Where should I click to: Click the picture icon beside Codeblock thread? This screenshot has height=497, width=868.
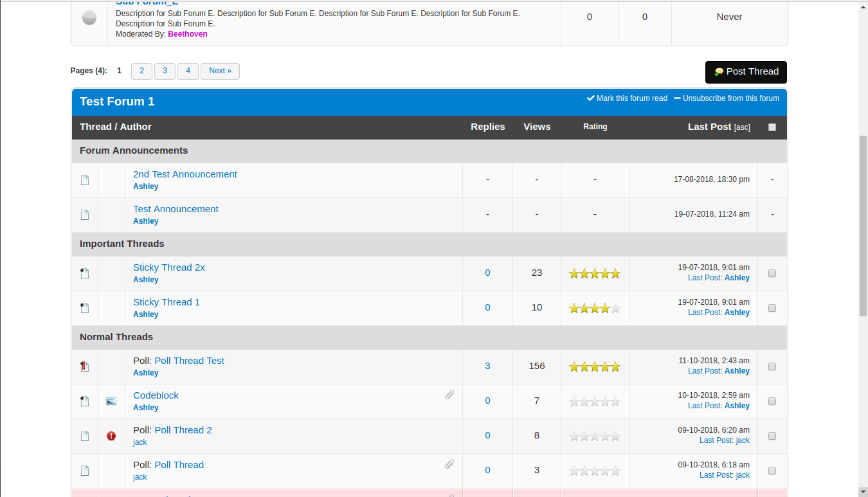coord(111,401)
